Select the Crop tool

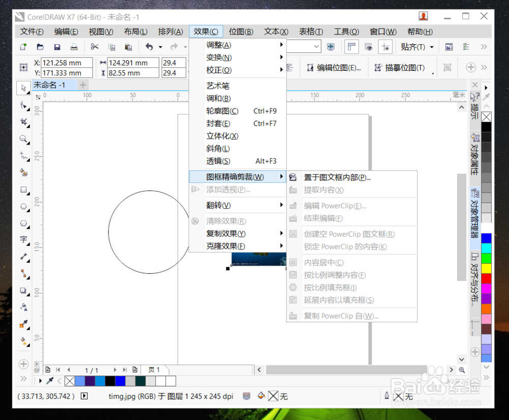(x=23, y=122)
